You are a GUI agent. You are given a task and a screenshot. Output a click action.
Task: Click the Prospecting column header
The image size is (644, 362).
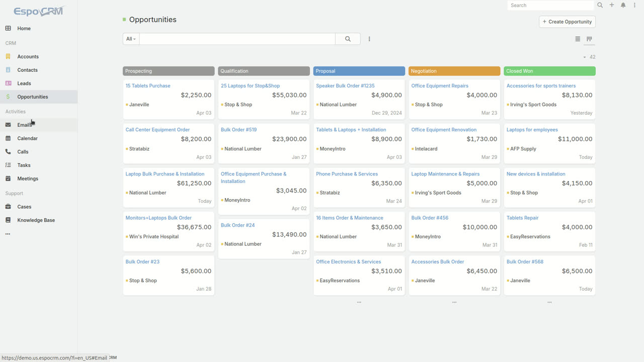click(169, 71)
